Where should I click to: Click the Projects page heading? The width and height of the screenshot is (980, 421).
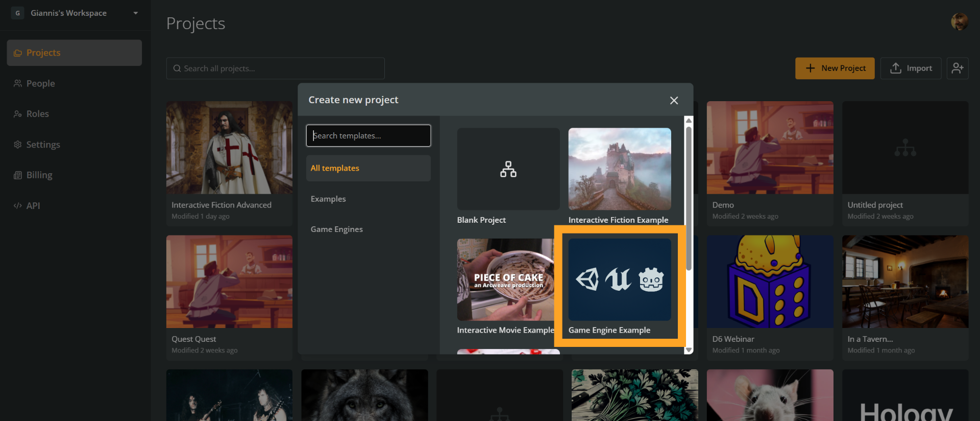[x=195, y=24]
